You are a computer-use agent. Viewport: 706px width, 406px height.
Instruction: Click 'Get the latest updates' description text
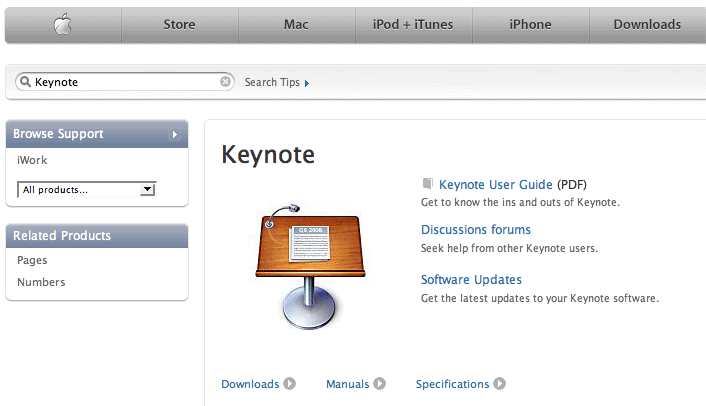[x=539, y=298]
